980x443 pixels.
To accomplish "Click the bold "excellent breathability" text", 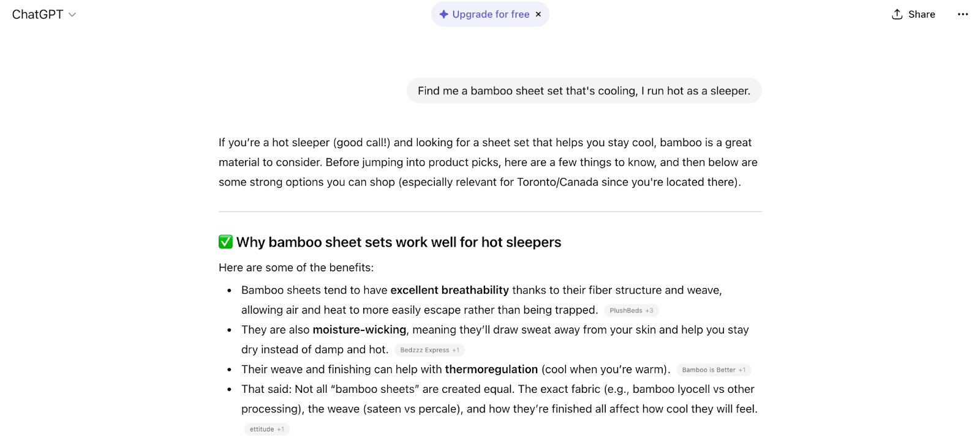I will pos(450,290).
